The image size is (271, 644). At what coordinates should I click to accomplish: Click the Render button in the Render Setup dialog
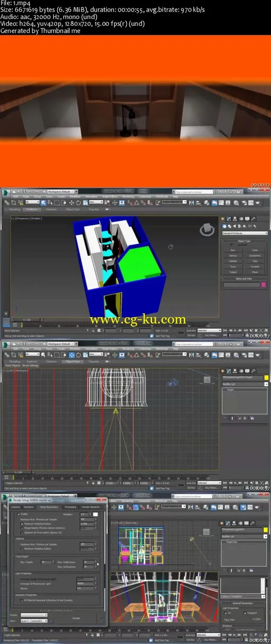click(x=76, y=618)
